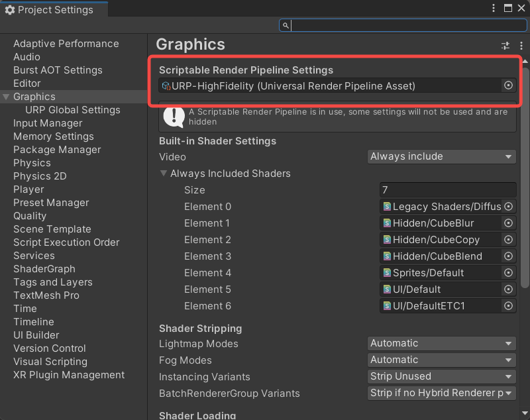Open the Video shader dropdown
The width and height of the screenshot is (530, 420).
click(x=441, y=157)
